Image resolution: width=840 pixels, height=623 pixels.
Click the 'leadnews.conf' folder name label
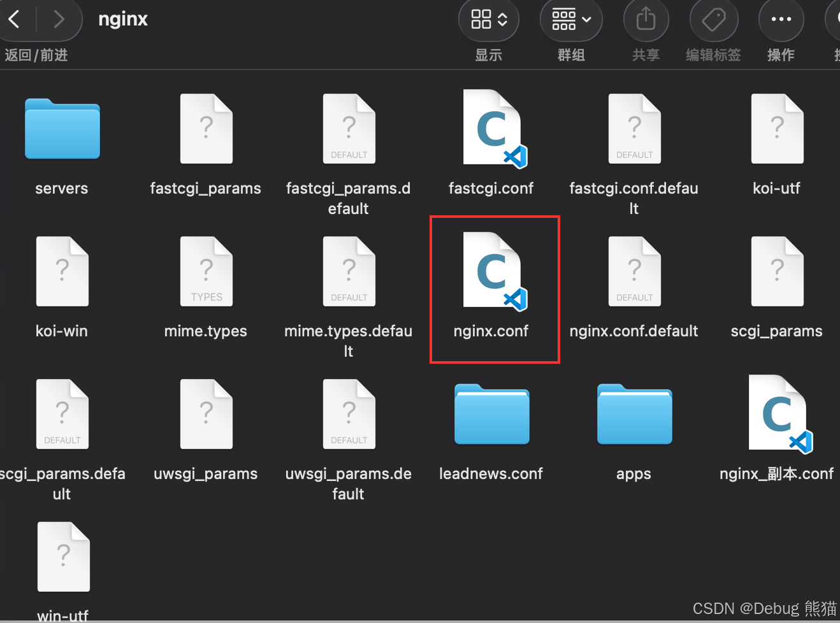click(x=491, y=474)
